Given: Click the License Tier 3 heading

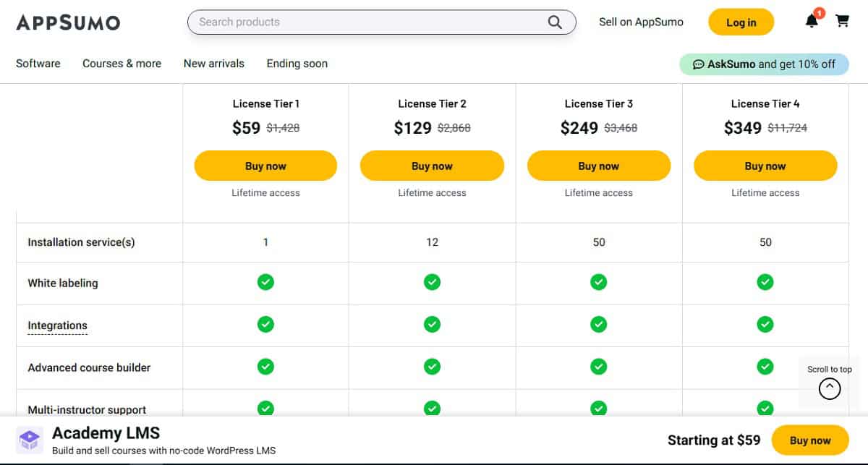Looking at the screenshot, I should [598, 103].
